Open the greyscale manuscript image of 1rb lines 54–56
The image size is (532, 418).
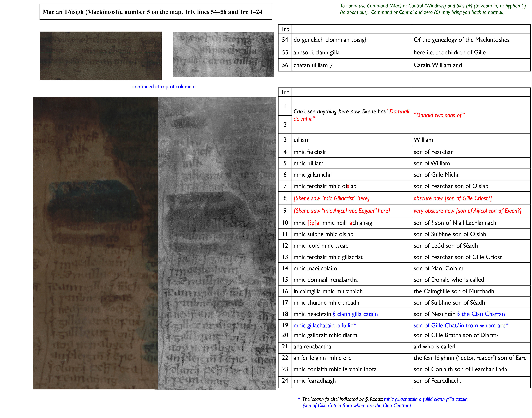coord(224,55)
